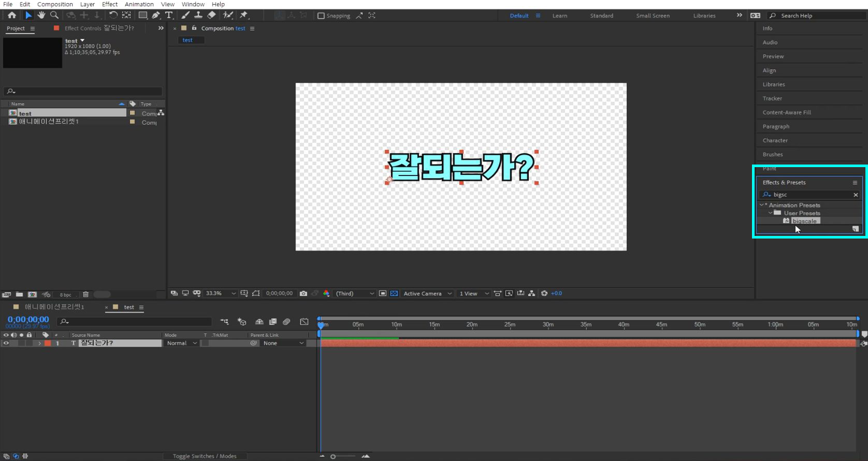Toggle Motion Blur enable switch in timeline
Screen dimensions: 868x461
pyautogui.click(x=286, y=322)
